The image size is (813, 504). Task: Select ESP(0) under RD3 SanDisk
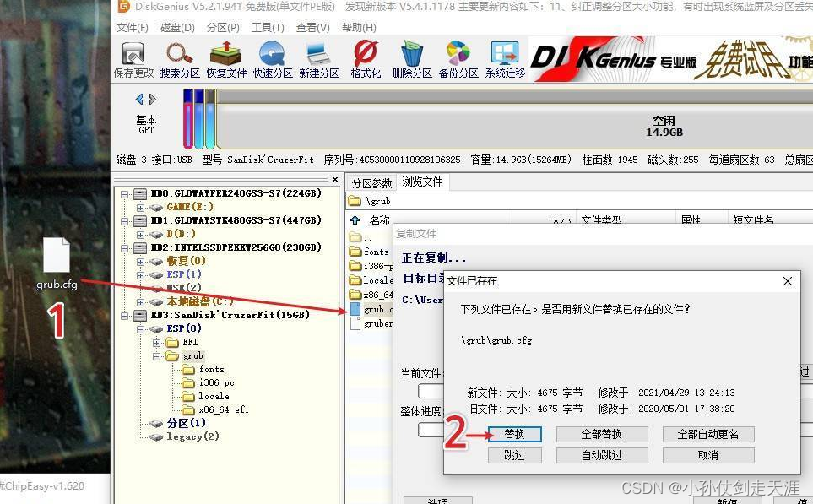pos(184,328)
